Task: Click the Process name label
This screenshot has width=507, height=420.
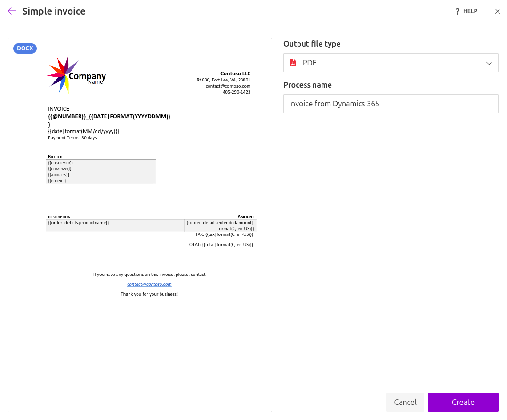Action: [307, 85]
